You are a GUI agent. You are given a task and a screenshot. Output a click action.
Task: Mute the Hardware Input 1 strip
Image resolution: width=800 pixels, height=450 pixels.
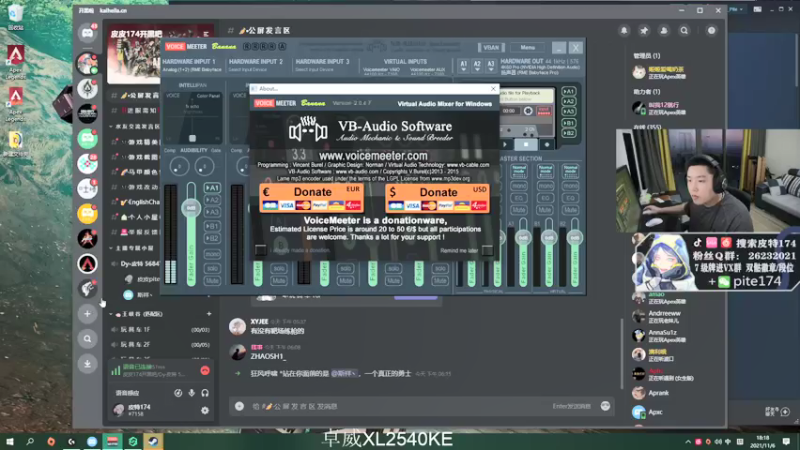(212, 281)
